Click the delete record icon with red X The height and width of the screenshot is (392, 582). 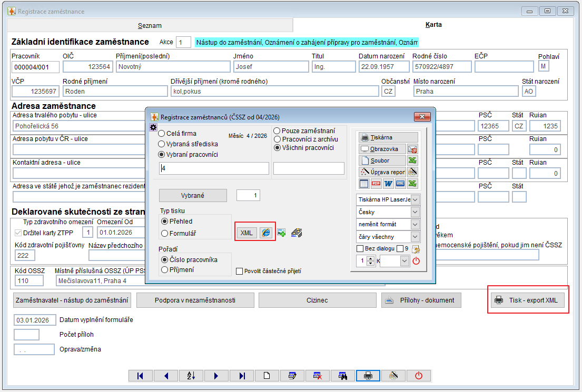(x=318, y=376)
